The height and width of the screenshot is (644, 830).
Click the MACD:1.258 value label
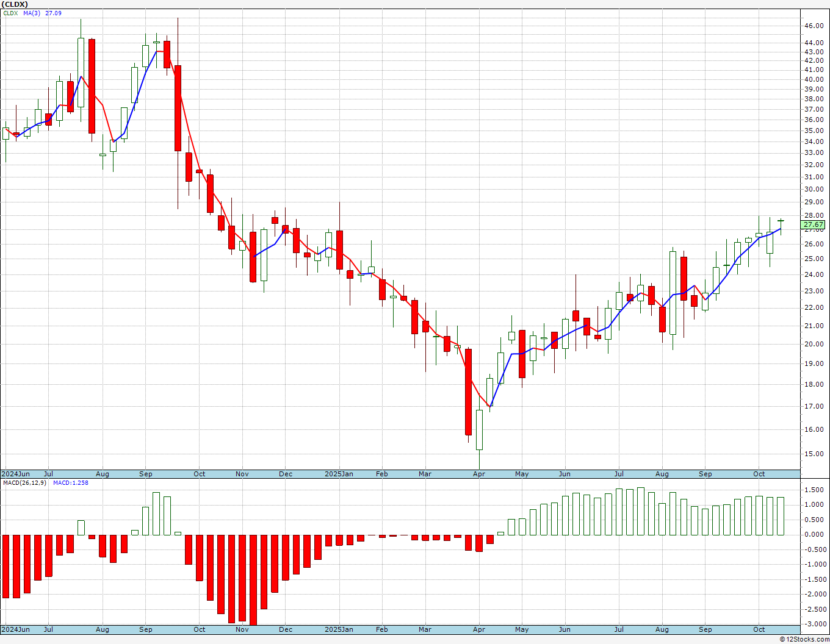pos(71,483)
